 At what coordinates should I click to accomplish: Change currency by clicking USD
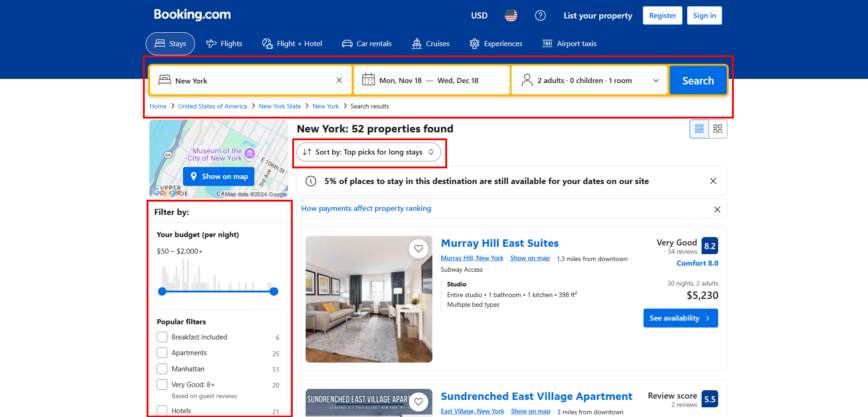479,15
